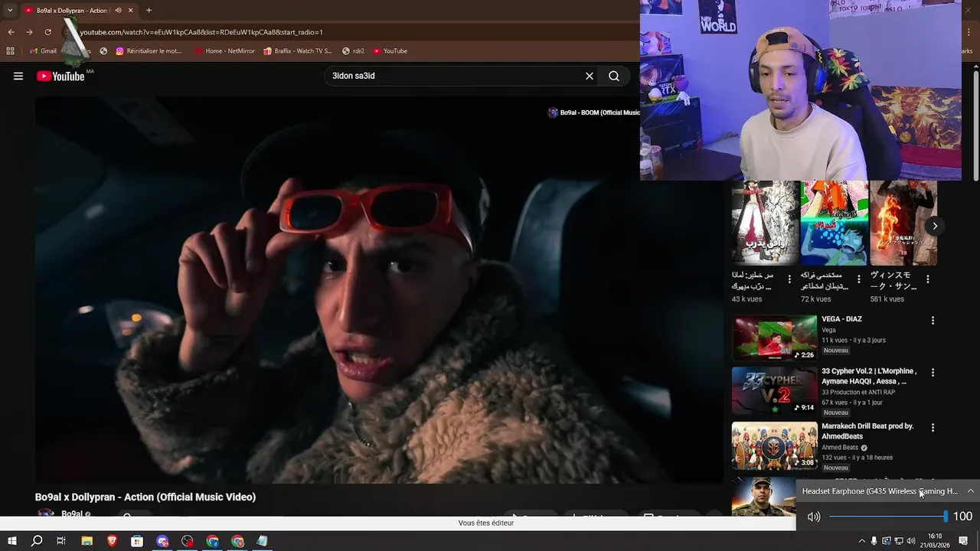This screenshot has height=551, width=980.
Task: Open File Explorer from taskbar
Action: pyautogui.click(x=87, y=541)
